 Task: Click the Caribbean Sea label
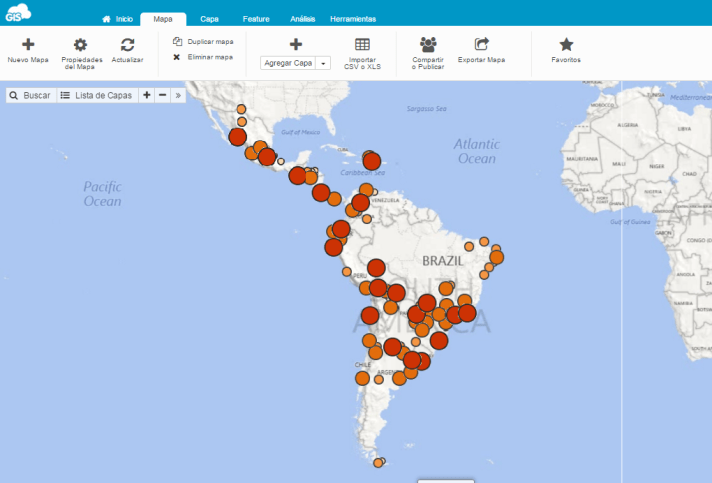pos(362,172)
